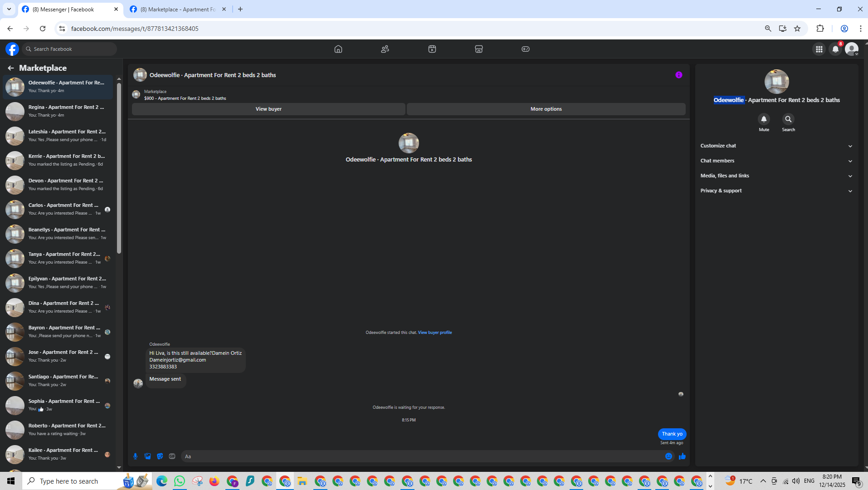The height and width of the screenshot is (490, 868).
Task: Open the Devon apartment conversation
Action: (x=58, y=185)
